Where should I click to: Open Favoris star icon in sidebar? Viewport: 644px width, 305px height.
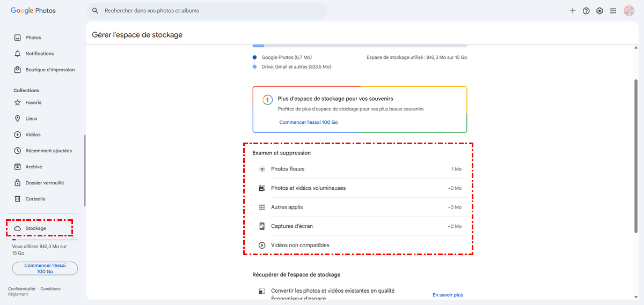[x=18, y=102]
